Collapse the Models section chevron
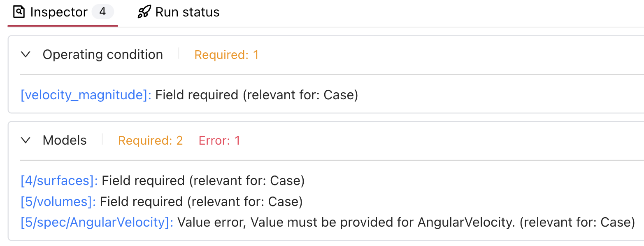Screen dimensions: 644x246 [x=26, y=140]
